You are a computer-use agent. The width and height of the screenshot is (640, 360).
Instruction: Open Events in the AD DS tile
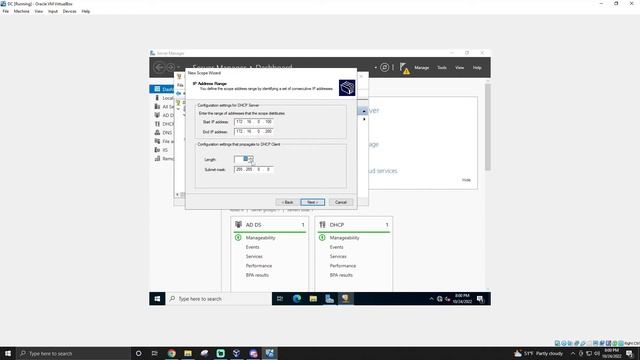point(252,247)
